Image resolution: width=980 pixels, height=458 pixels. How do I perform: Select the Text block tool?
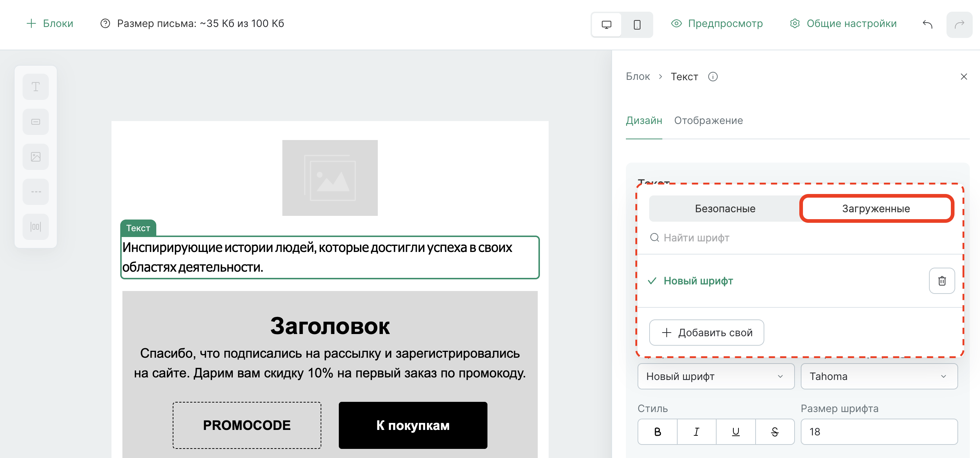click(35, 86)
